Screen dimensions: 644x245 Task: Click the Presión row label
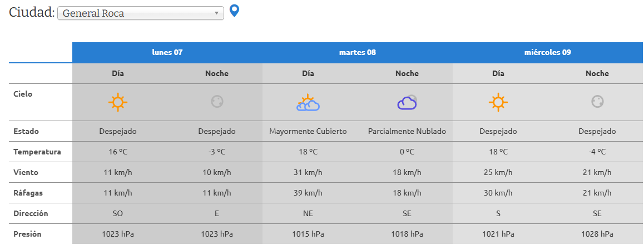tap(27, 234)
